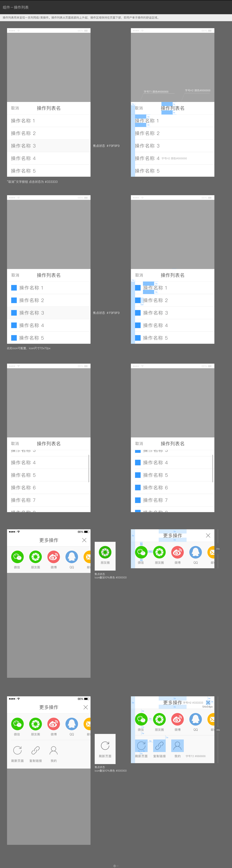Click 刷新页面 icon in the standalone focus-state card
This screenshot has height=868, width=232.
(x=105, y=745)
